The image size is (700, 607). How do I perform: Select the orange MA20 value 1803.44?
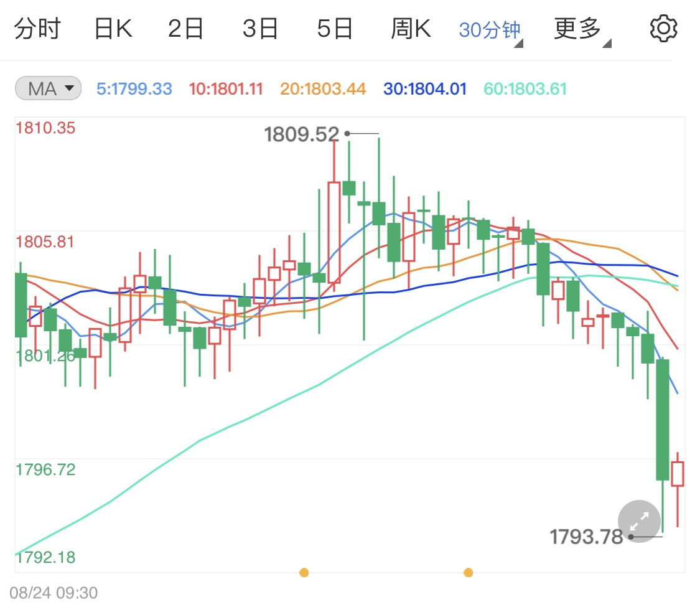[322, 88]
